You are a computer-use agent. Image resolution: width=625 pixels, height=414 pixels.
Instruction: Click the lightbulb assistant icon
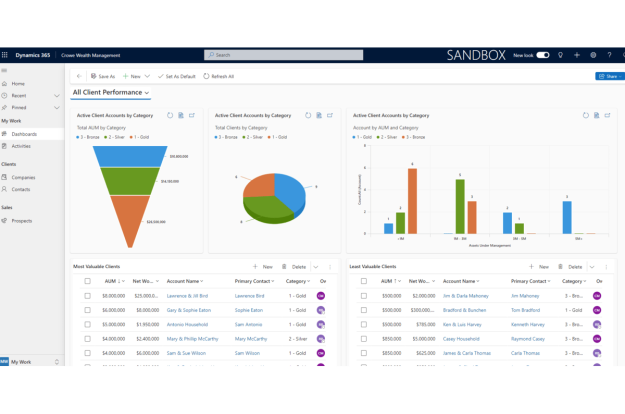[560, 55]
